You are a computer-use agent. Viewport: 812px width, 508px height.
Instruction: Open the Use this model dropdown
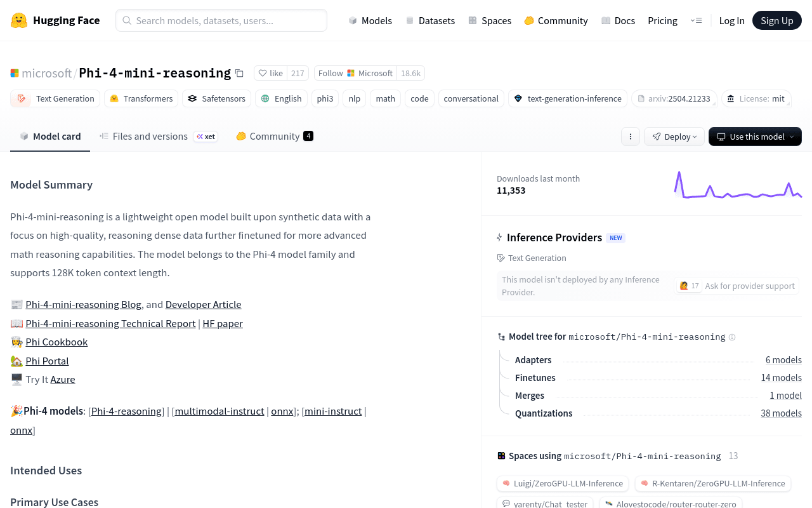(755, 137)
